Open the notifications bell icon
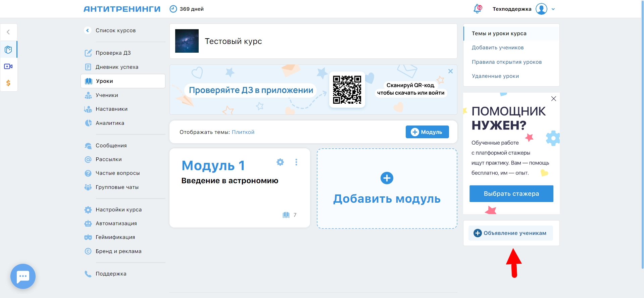This screenshot has height=298, width=644. 477,9
